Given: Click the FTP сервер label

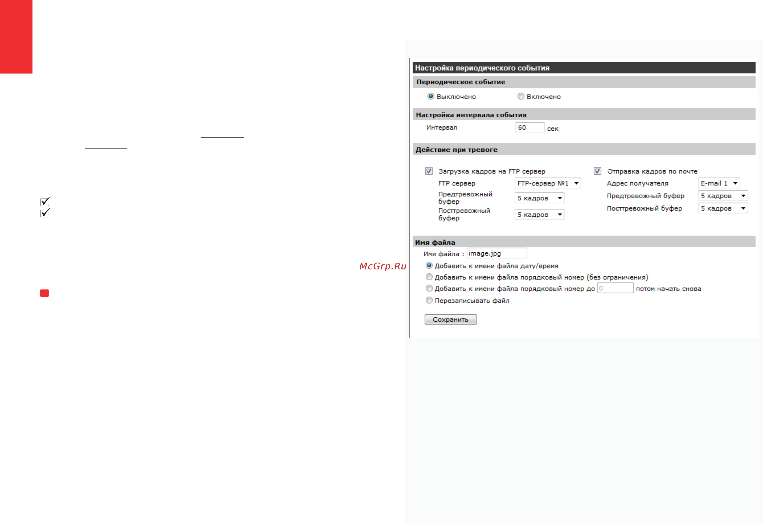Looking at the screenshot, I should pyautogui.click(x=457, y=184).
